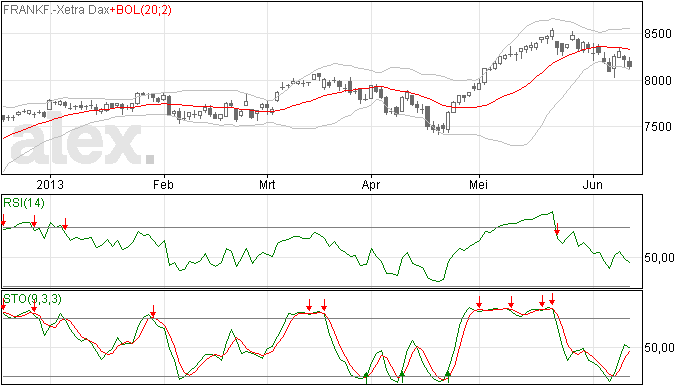Click the RSI(14) indicator label

click(x=24, y=203)
